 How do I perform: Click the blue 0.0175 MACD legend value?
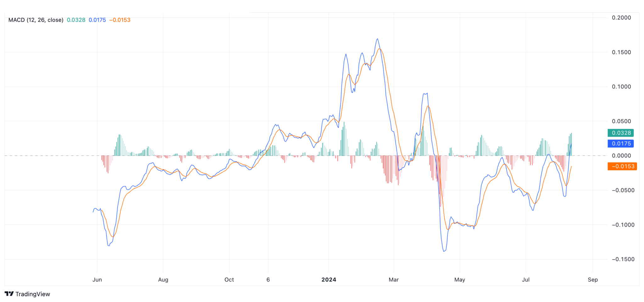pyautogui.click(x=97, y=20)
